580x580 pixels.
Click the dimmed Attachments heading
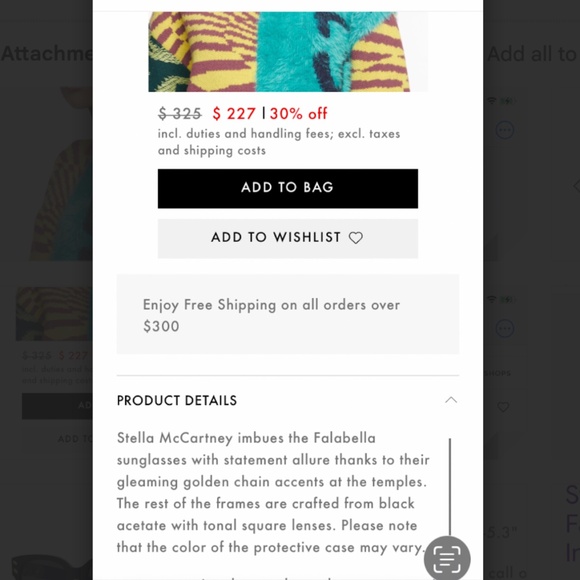coord(47,54)
